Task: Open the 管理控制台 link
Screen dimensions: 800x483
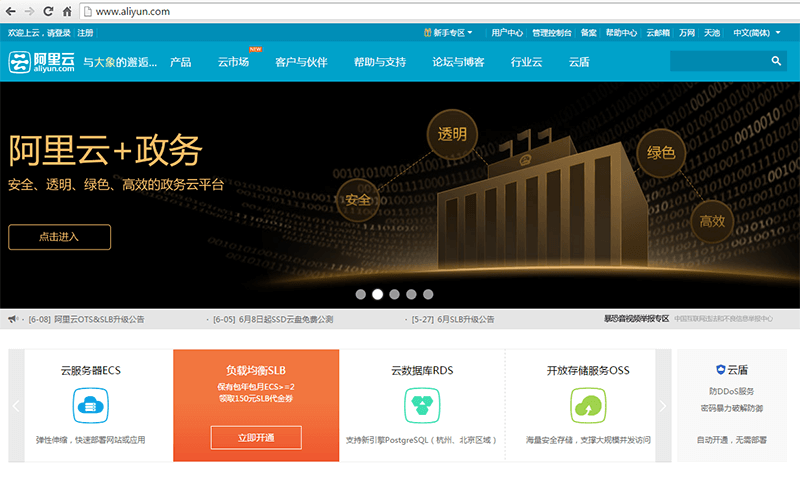Action: pyautogui.click(x=552, y=33)
